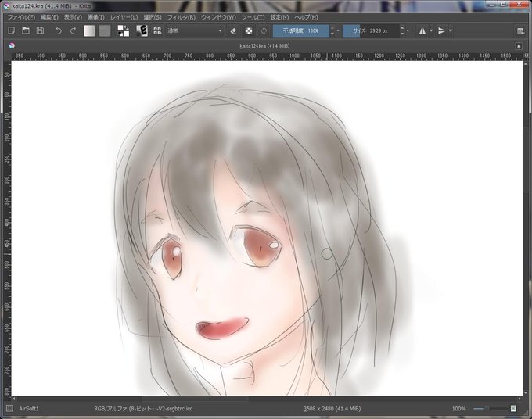The width and height of the screenshot is (532, 419).
Task: Open a file with the folder icon
Action: click(x=26, y=30)
